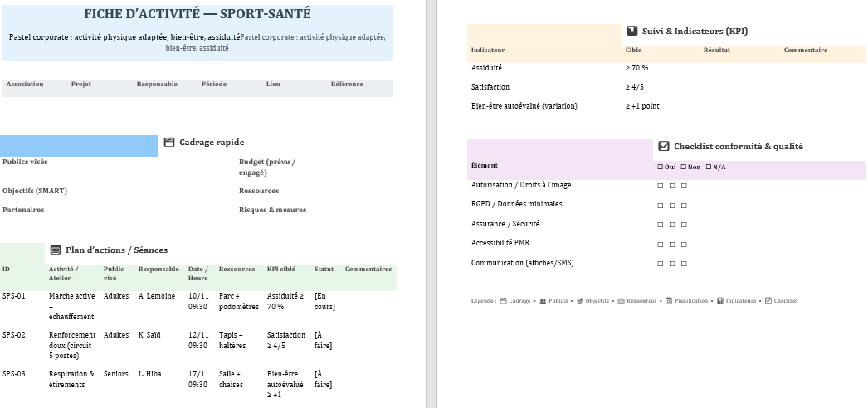This screenshot has height=408, width=868.
Task: Click the Ressources briefcase icon in the legend
Action: coord(622,301)
